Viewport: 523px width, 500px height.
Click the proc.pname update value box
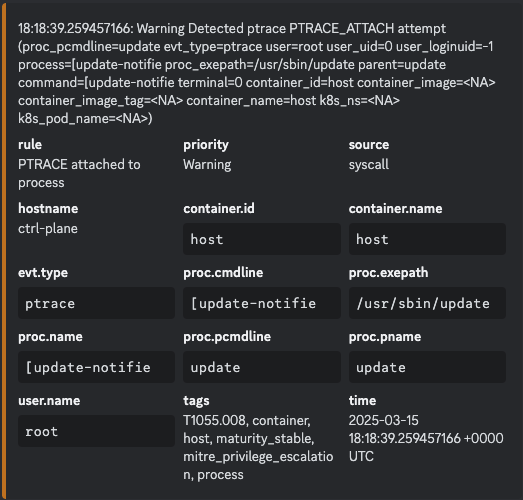tap(427, 367)
